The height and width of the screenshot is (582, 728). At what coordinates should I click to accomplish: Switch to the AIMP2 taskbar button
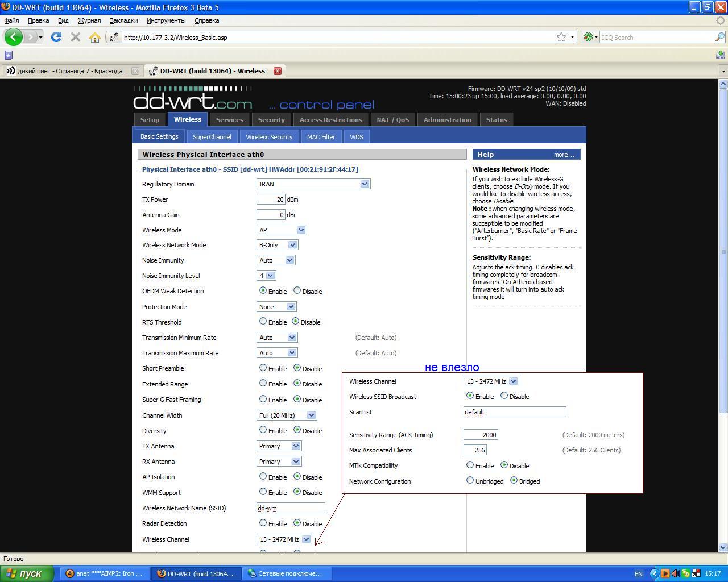105,573
